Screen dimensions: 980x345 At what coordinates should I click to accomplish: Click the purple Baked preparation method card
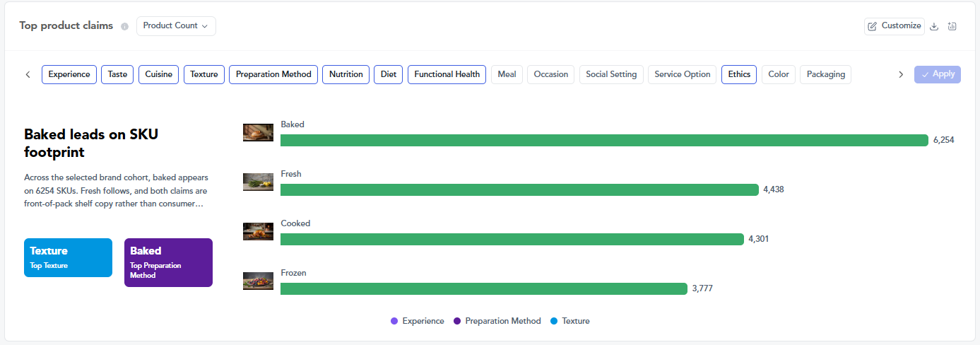coord(168,262)
